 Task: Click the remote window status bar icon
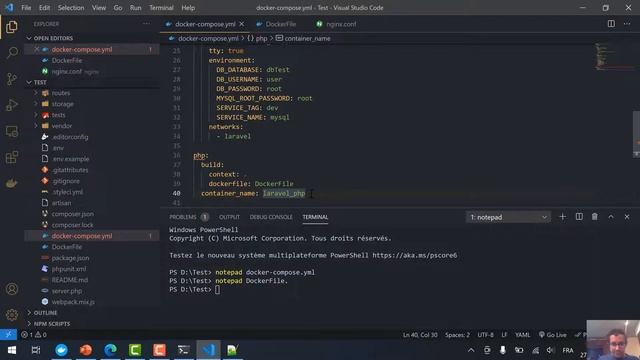point(8,335)
